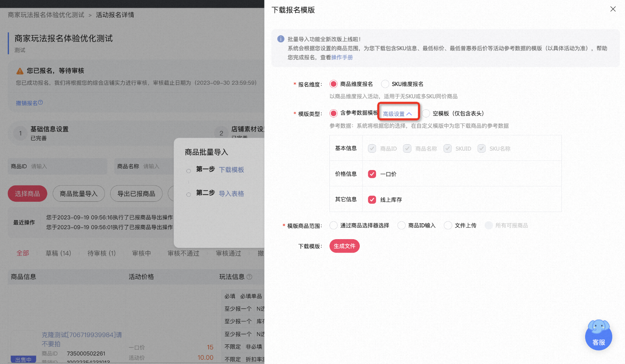
Task: Select 文件上传 range option
Action: [x=448, y=225]
